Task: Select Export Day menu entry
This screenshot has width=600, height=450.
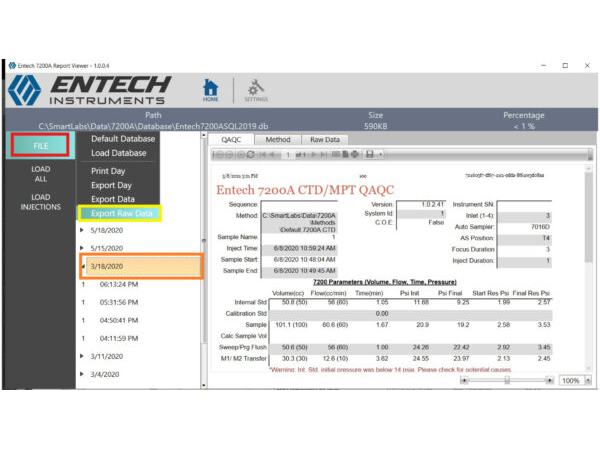Action: click(111, 185)
